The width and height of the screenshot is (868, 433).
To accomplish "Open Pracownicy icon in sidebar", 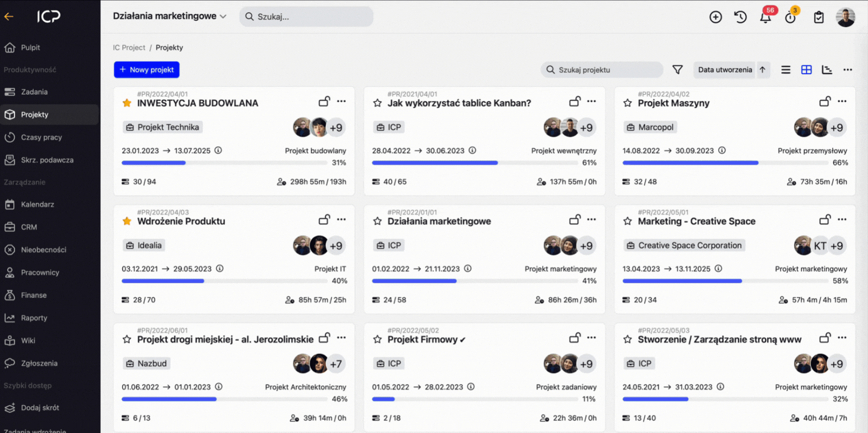I will pyautogui.click(x=10, y=272).
